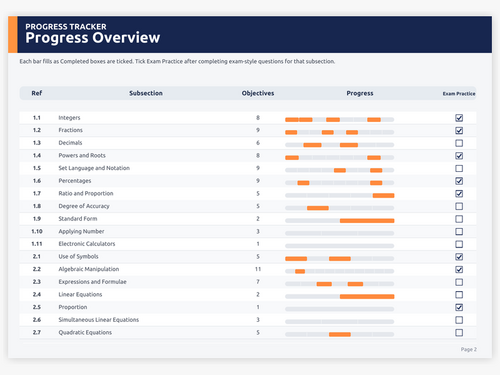Click the Standard Form progress bar
The image size is (500, 375).
click(x=340, y=221)
